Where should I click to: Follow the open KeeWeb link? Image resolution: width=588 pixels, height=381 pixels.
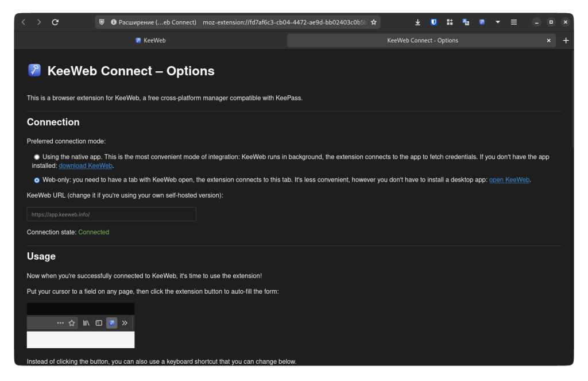[509, 180]
